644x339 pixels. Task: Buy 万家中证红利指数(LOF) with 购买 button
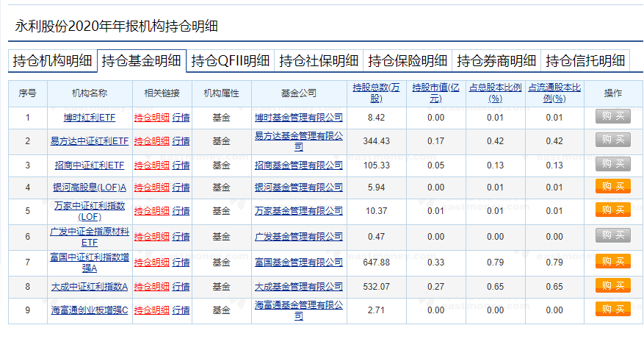(x=612, y=210)
